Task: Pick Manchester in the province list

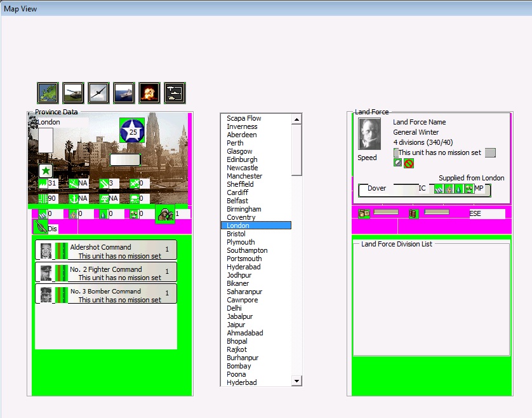Action: coord(244,176)
